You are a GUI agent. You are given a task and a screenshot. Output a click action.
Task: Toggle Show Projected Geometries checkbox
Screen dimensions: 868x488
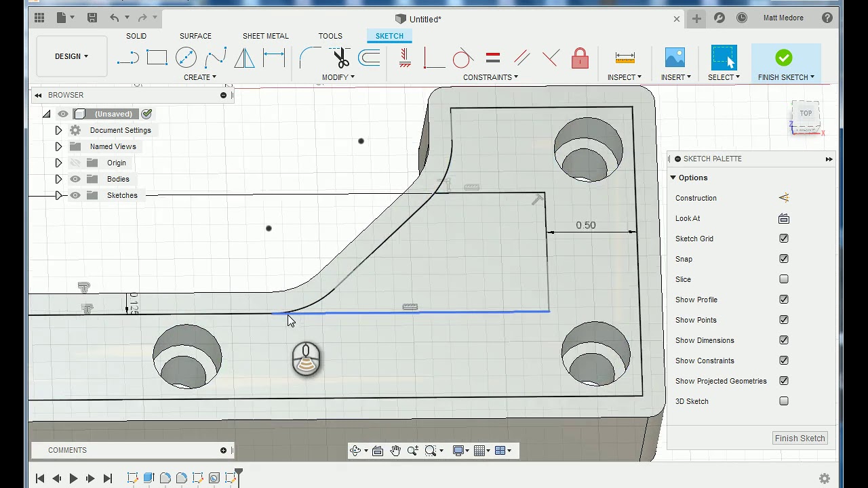784,381
